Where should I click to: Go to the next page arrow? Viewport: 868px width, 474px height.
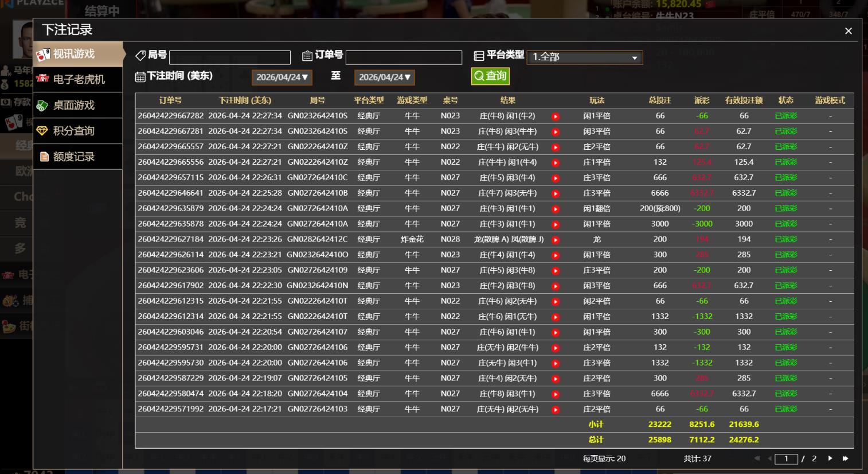[830, 459]
